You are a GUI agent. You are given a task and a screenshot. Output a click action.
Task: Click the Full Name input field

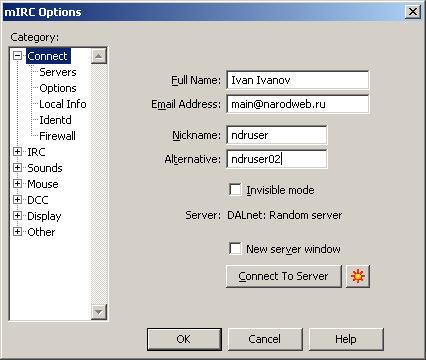click(x=298, y=80)
